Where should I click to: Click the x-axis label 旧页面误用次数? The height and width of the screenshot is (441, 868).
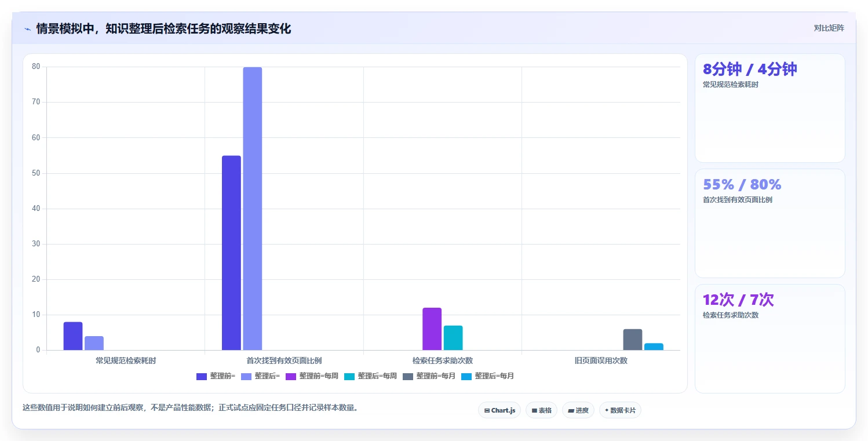point(601,360)
